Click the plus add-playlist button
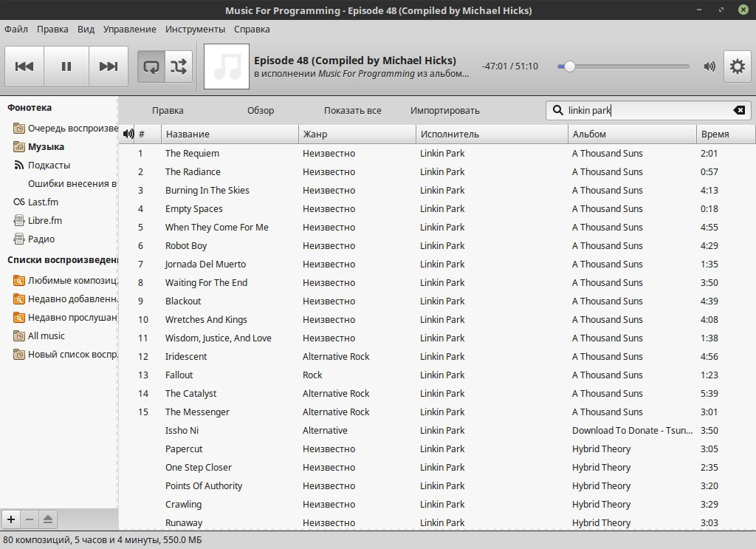This screenshot has width=756, height=549. coord(11,519)
